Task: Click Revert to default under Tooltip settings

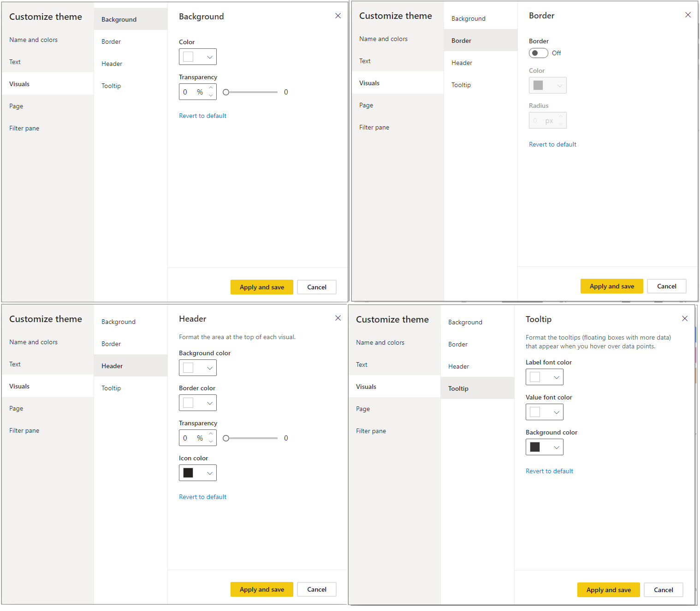Action: (x=549, y=471)
